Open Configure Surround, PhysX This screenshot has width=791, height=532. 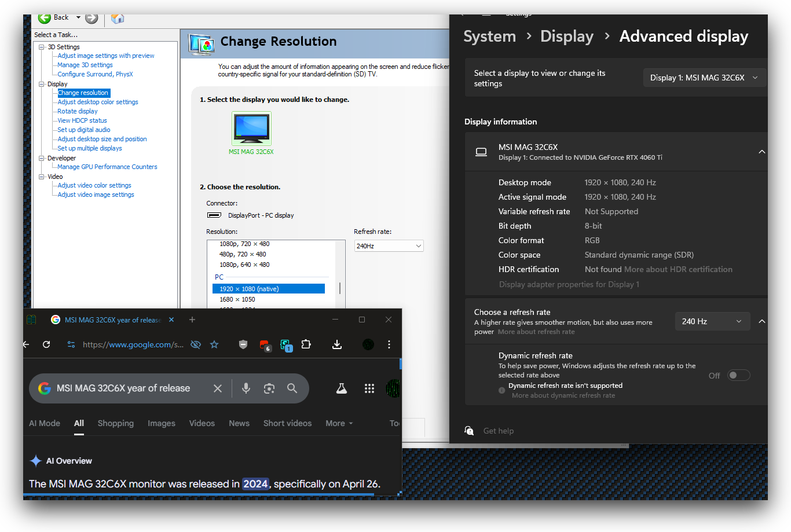[x=95, y=74]
